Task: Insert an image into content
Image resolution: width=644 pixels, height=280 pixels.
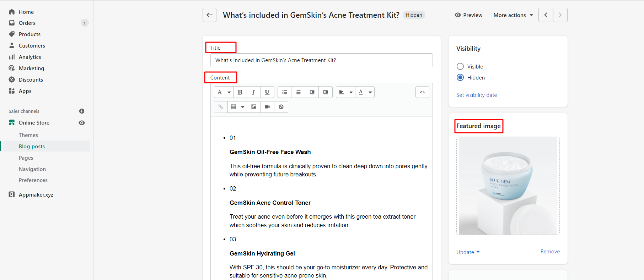Action: (x=254, y=107)
